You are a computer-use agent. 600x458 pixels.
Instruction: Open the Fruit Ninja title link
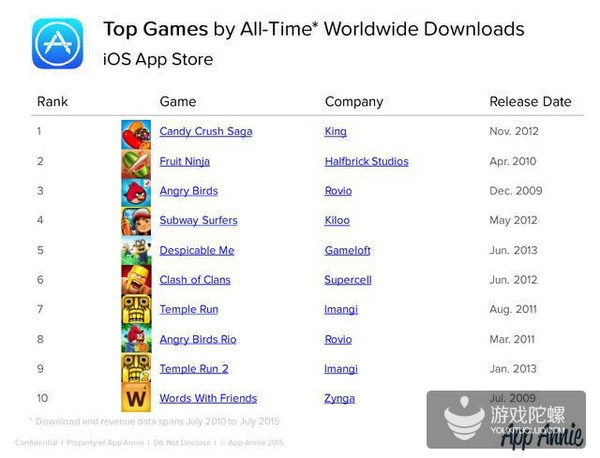pos(184,161)
